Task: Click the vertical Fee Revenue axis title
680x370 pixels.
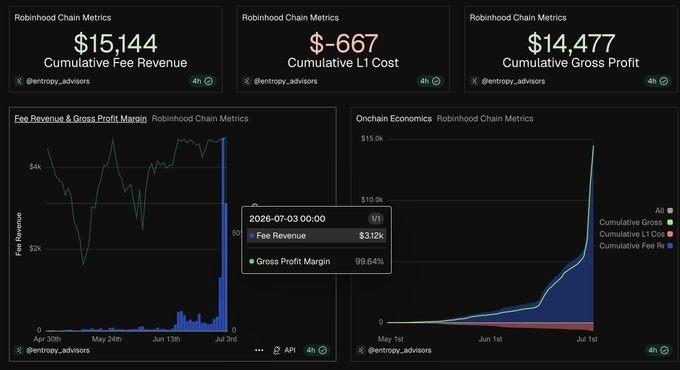Action: [x=19, y=234]
